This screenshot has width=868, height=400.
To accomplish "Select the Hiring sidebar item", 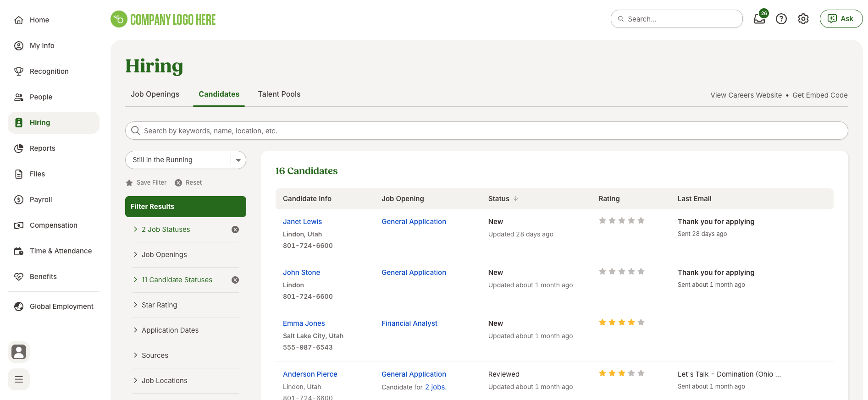I will pyautogui.click(x=54, y=123).
